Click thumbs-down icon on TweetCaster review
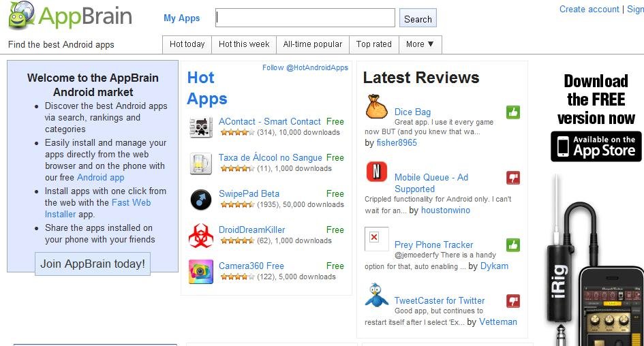644x346 pixels. (x=513, y=301)
